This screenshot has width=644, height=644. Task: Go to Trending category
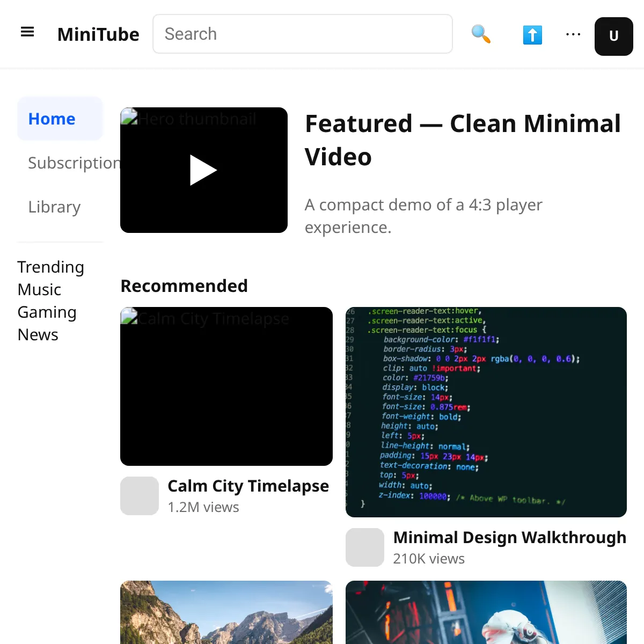(51, 267)
